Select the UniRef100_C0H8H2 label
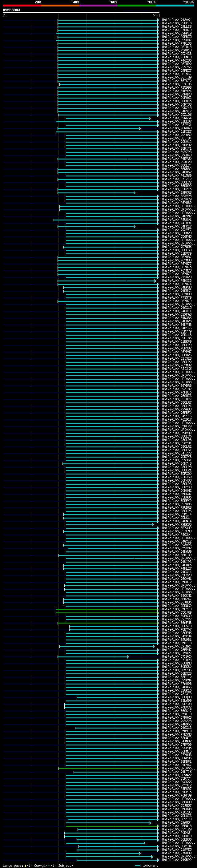 [x=177, y=491]
